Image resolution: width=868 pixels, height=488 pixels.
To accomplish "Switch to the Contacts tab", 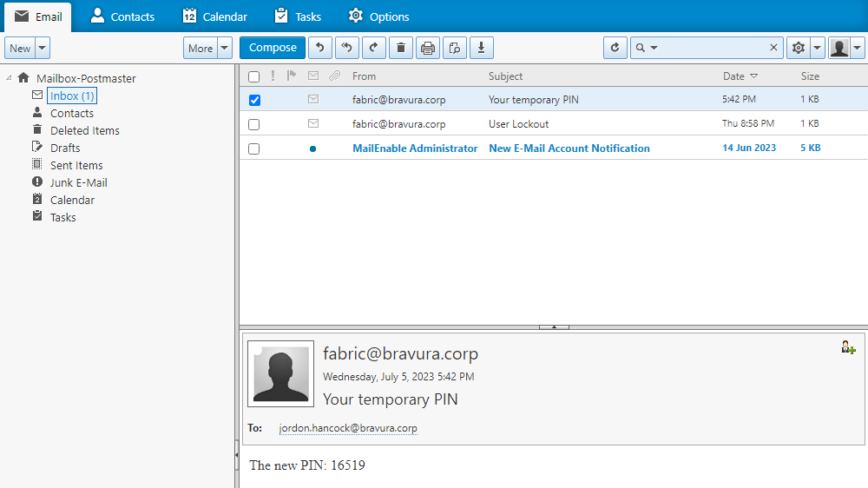I will point(122,16).
